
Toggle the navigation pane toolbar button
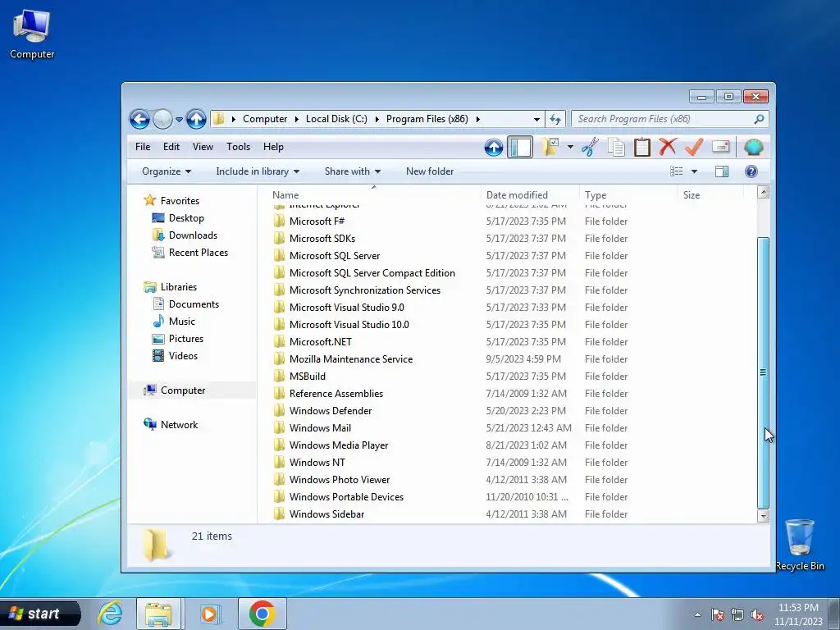click(x=520, y=147)
